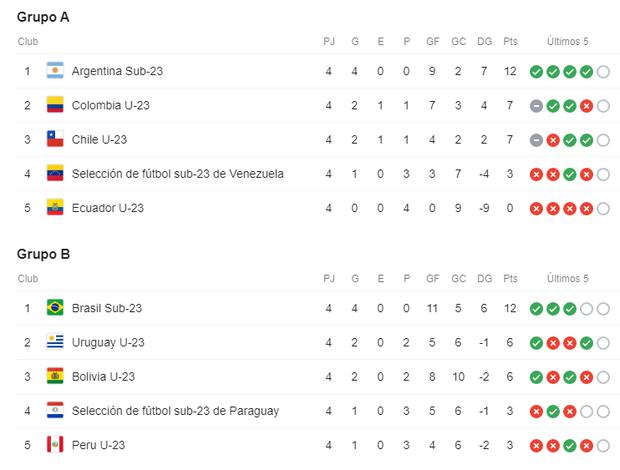Click the Bolivia flag icon
This screenshot has width=620, height=470.
pos(55,376)
